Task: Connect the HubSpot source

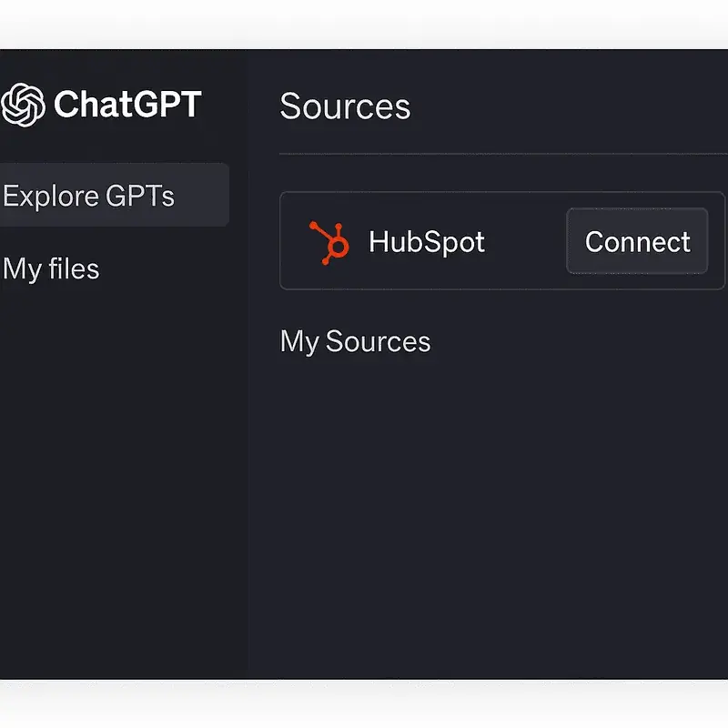Action: (637, 241)
